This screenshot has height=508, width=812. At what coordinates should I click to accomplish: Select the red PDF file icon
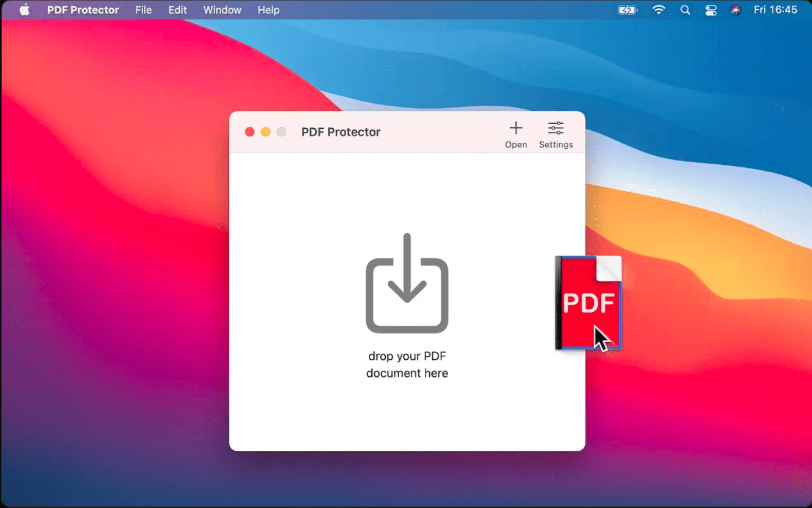(x=589, y=303)
